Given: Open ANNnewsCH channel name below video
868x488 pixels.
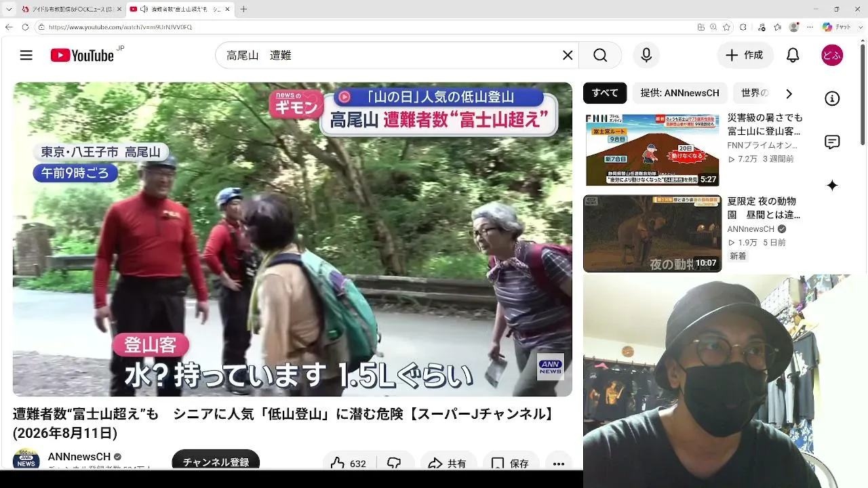Looking at the screenshot, I should (79, 457).
